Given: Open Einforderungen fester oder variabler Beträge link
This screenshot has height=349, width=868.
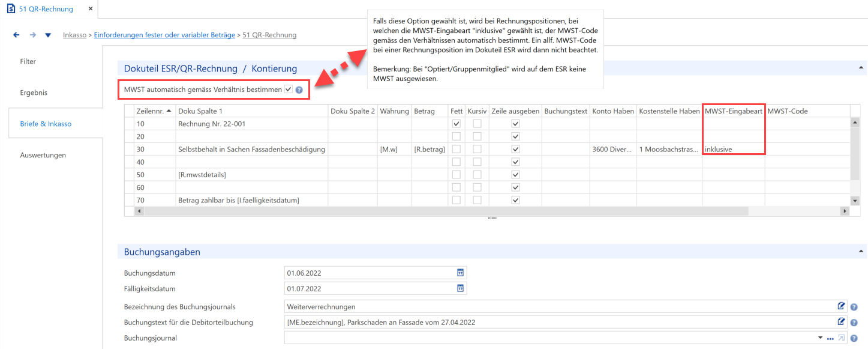Looking at the screenshot, I should 164,35.
